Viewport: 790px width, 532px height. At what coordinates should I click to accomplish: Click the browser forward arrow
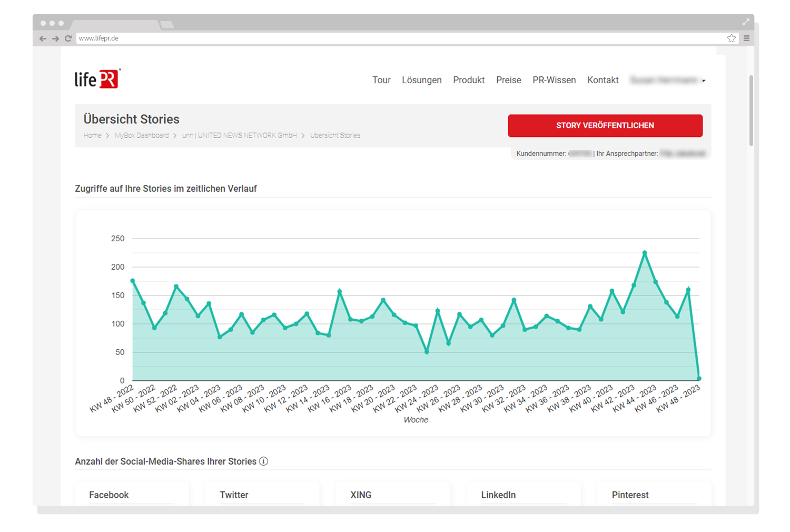(x=55, y=38)
